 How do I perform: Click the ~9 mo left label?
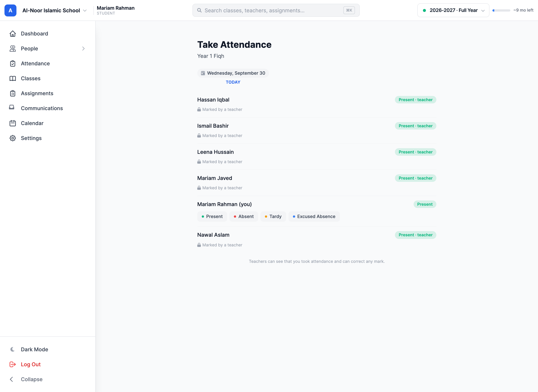[523, 10]
